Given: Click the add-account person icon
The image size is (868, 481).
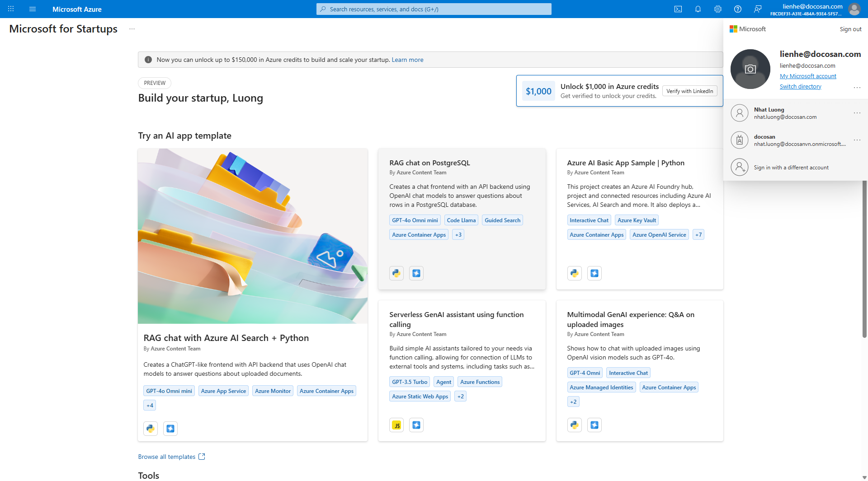Looking at the screenshot, I should coord(740,167).
